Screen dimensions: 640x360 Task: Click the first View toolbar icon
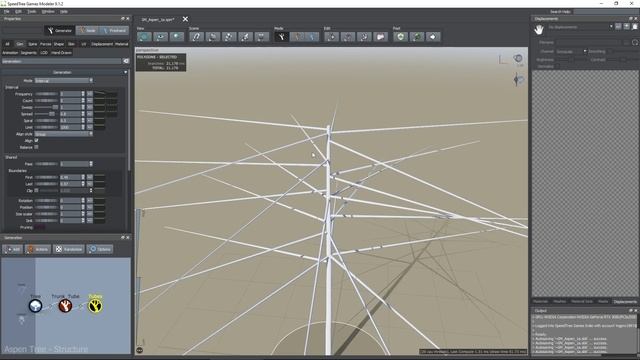144,37
